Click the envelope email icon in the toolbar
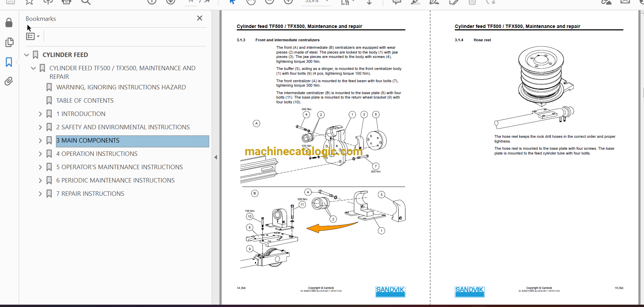This screenshot has height=307, width=644. pos(625,2)
